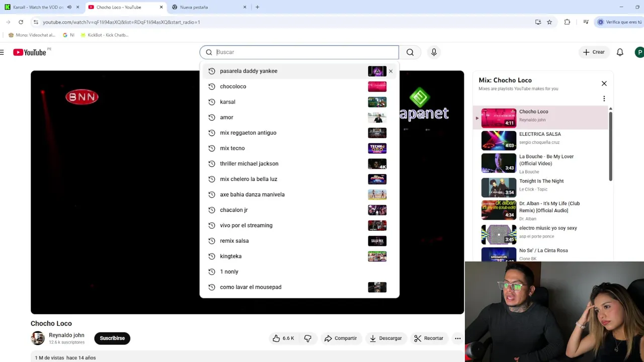Image resolution: width=644 pixels, height=362 pixels.
Task: Click the magnifier search button
Action: tap(410, 52)
